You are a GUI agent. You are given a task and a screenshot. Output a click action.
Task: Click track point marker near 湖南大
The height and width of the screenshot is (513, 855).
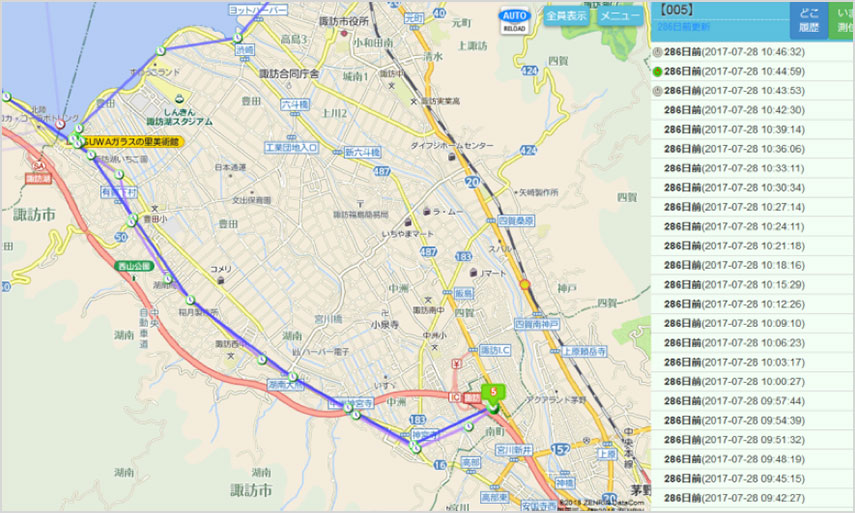(x=293, y=377)
